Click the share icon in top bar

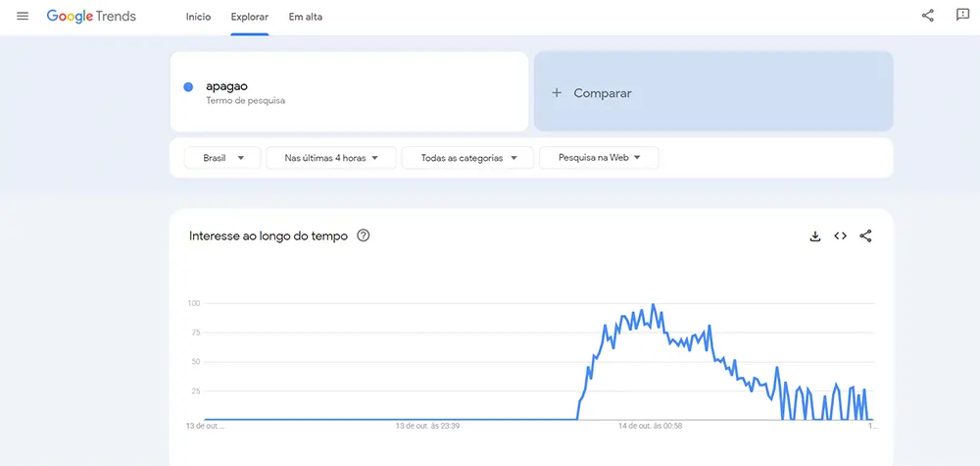tap(927, 16)
